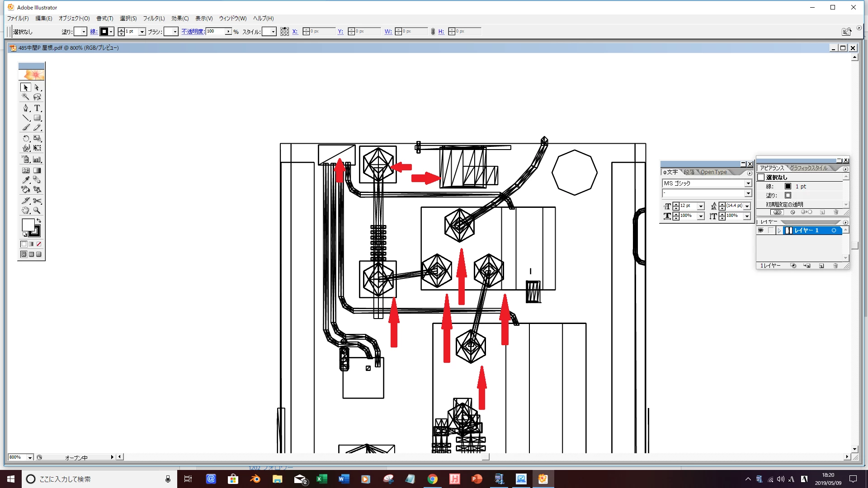The image size is (868, 488).
Task: Pick the Eyedropper tool
Action: pos(26,180)
